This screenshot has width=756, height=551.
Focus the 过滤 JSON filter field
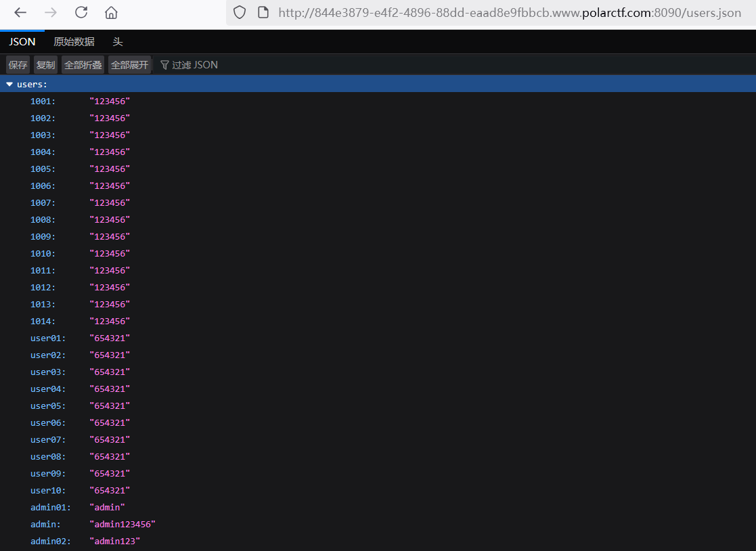pos(195,65)
